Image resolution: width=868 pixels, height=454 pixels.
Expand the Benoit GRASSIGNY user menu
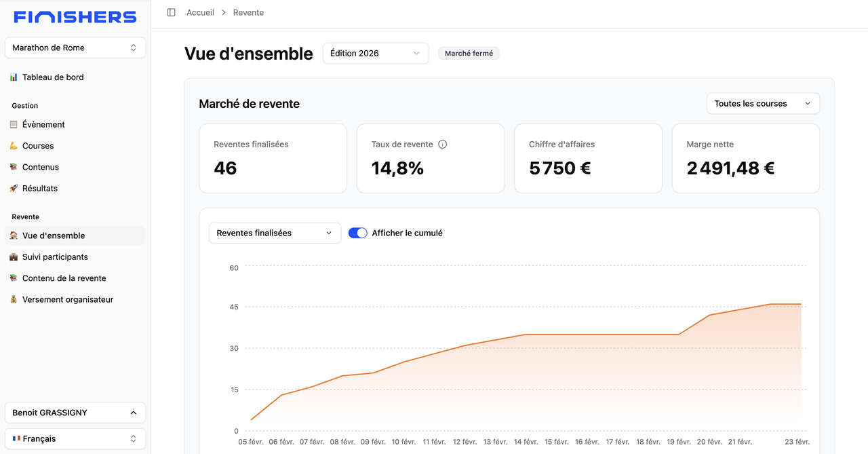[75, 413]
